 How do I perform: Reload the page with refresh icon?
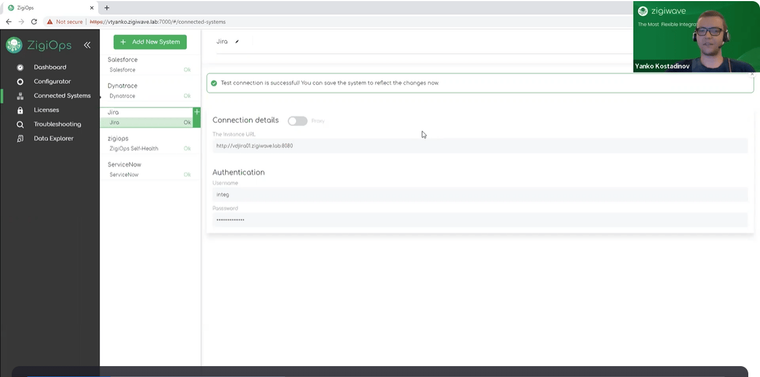pos(34,22)
